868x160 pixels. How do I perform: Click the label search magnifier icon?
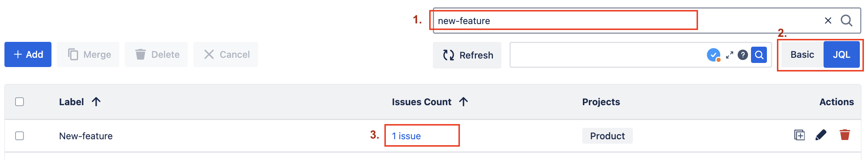tap(847, 21)
